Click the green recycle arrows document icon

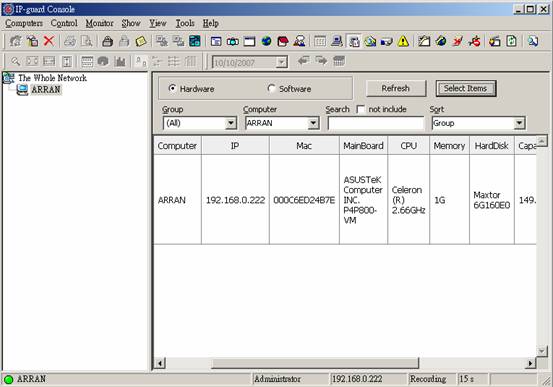pos(511,41)
